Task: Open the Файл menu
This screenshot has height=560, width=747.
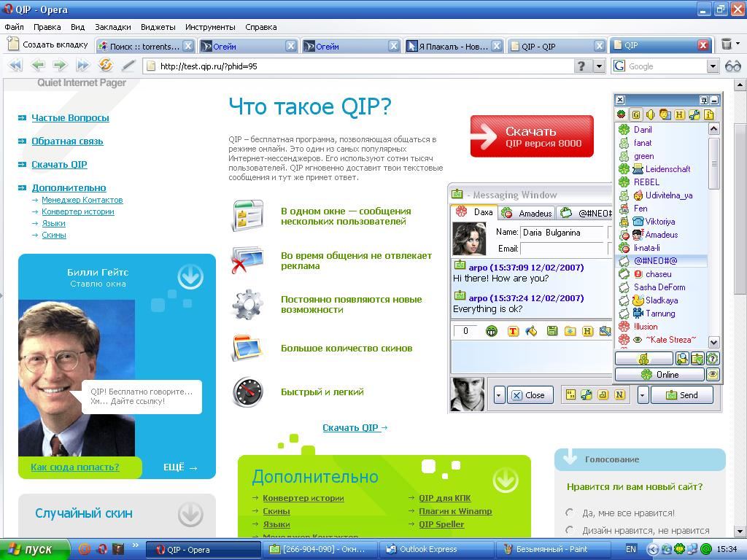Action: click(14, 27)
